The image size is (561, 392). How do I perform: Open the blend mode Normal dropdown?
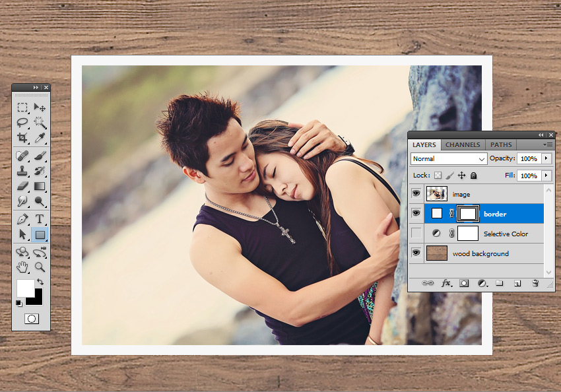[x=448, y=159]
